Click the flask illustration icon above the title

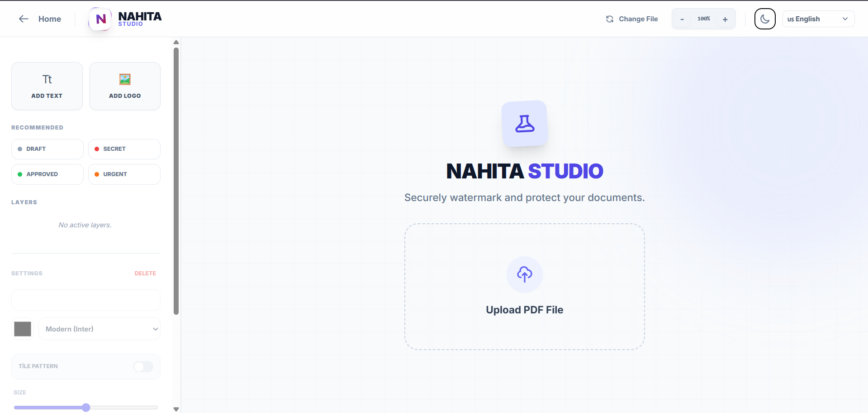click(524, 123)
